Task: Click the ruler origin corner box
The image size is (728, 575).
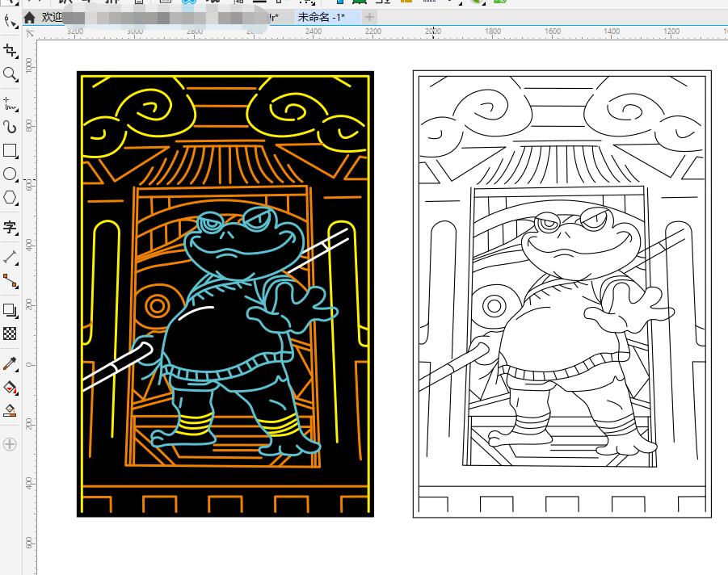Action: [x=30, y=33]
